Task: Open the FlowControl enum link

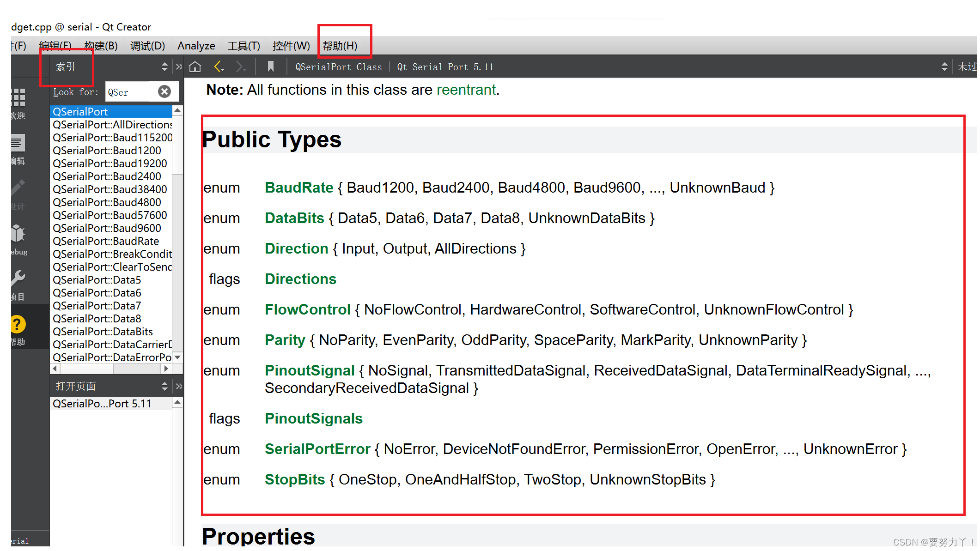Action: (308, 309)
